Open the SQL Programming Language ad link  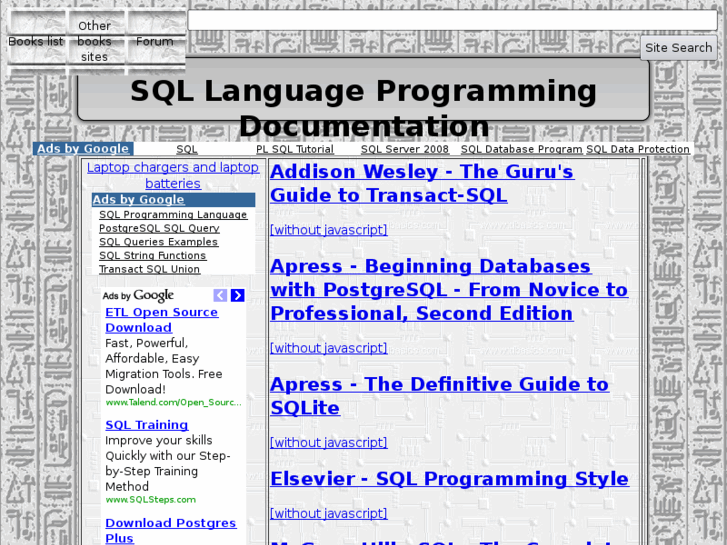click(173, 214)
